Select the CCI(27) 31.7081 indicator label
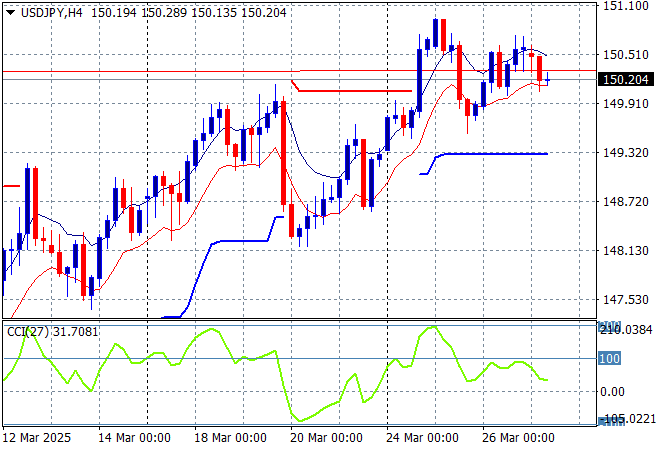Viewport: 660px width, 450px height. click(53, 332)
